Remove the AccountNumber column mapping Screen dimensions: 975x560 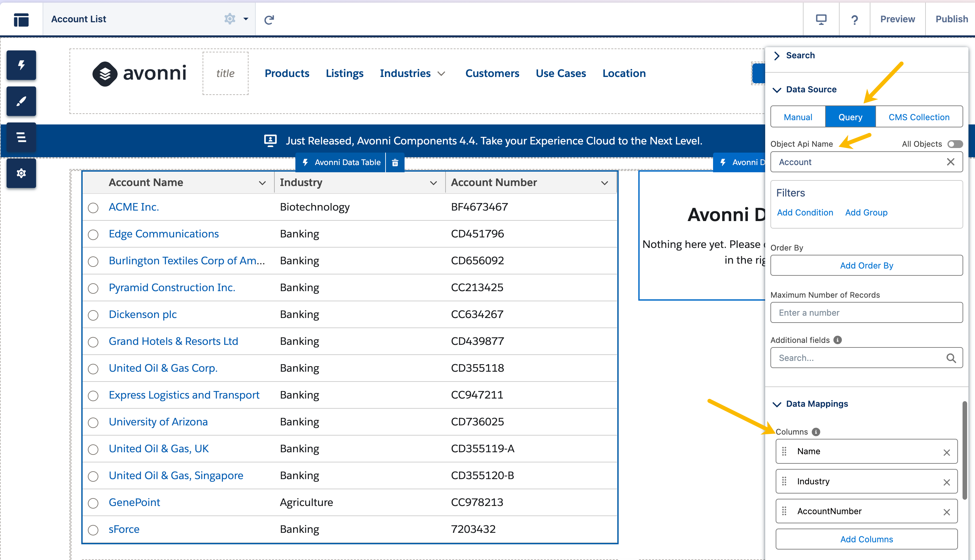click(946, 512)
